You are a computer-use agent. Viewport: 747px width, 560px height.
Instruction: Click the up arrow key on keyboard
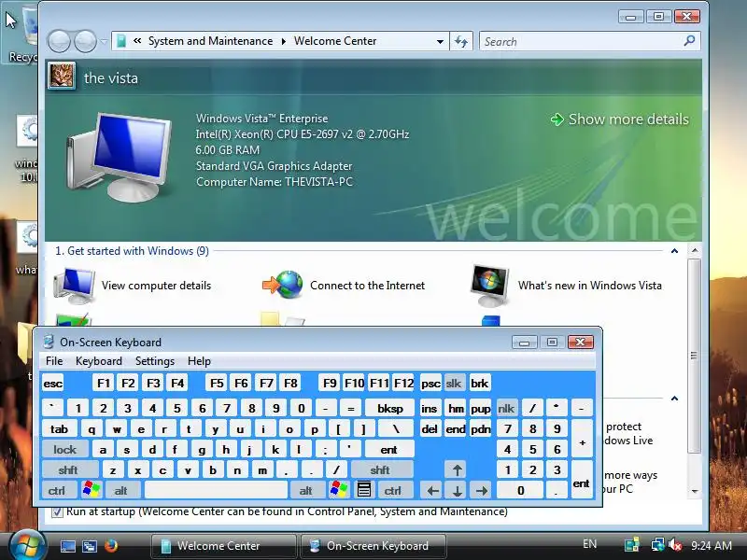point(457,470)
